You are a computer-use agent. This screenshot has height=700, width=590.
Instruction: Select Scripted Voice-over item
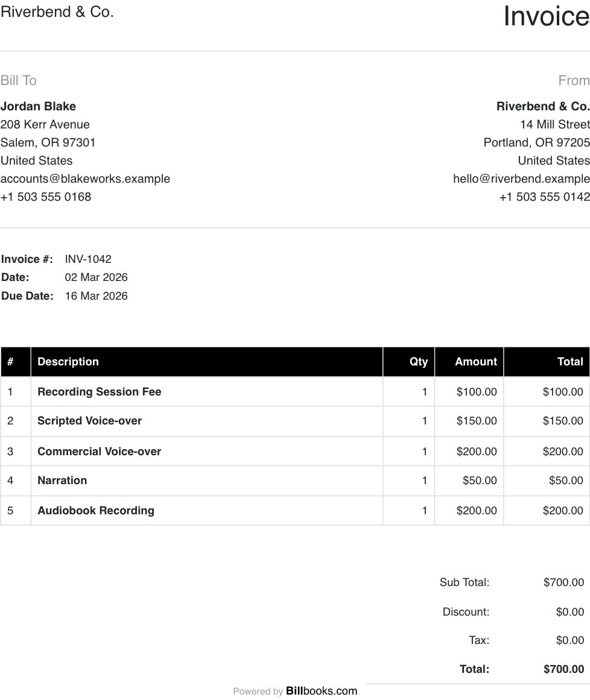(89, 420)
